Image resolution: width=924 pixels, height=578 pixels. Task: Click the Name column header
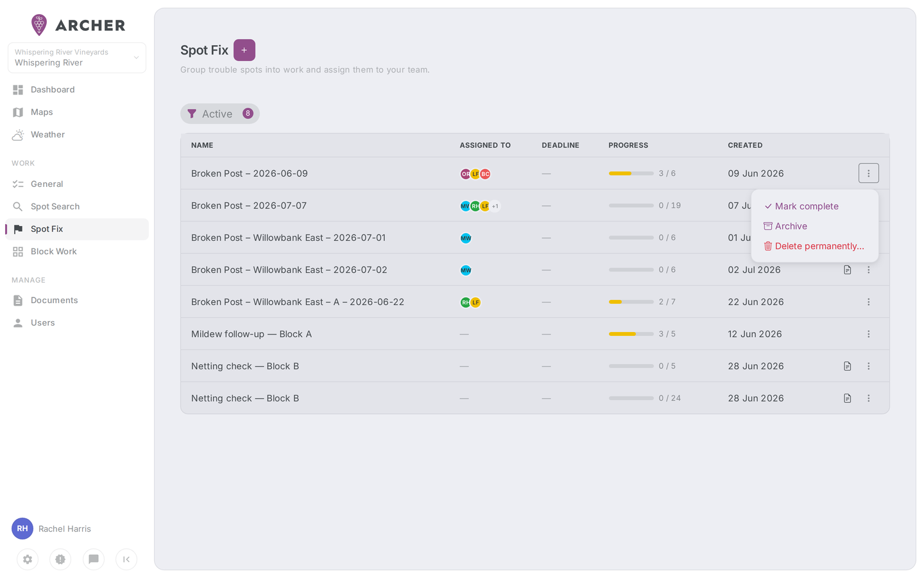tap(202, 145)
